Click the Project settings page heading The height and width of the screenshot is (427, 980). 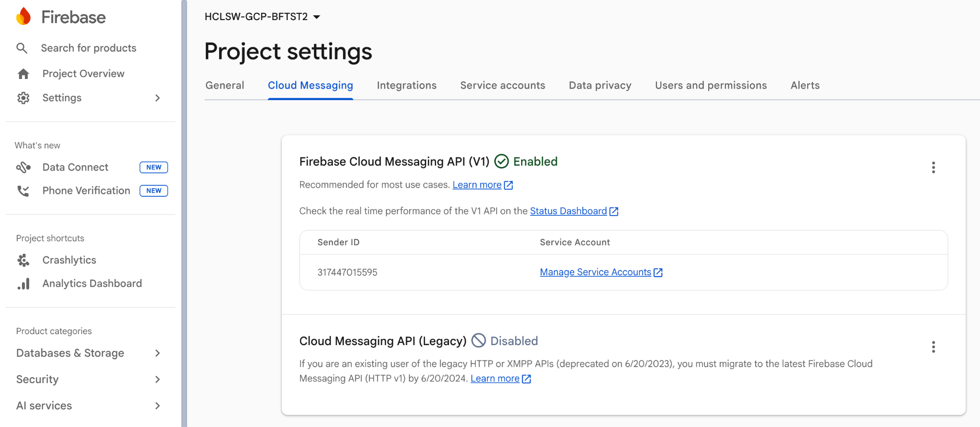point(288,52)
